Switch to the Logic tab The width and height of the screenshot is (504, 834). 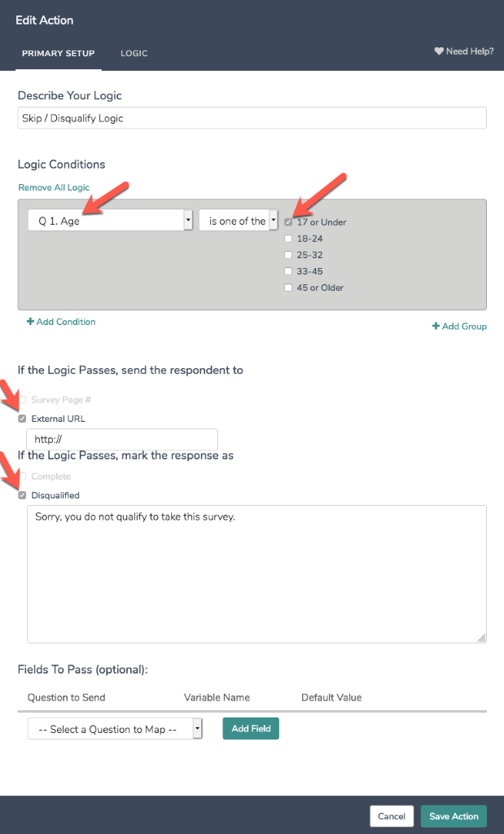(134, 54)
